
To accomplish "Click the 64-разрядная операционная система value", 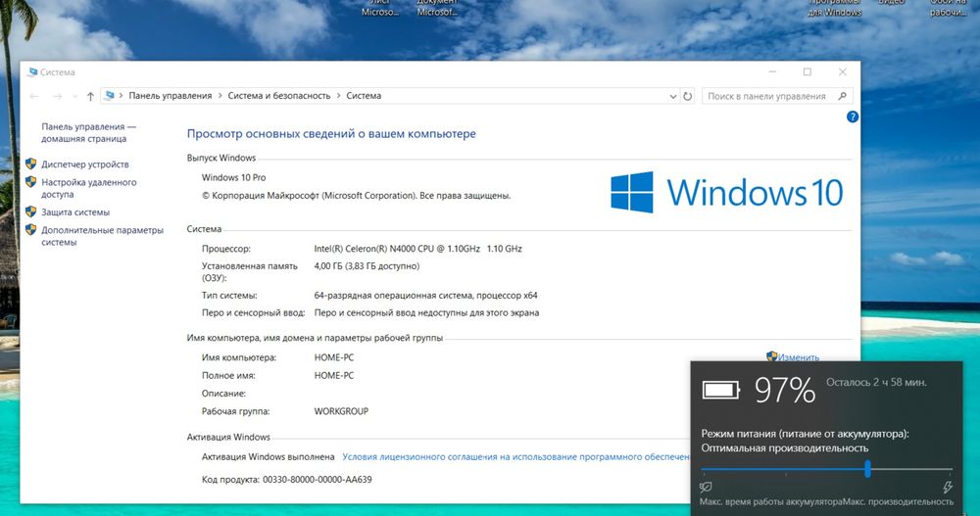I will [x=425, y=296].
